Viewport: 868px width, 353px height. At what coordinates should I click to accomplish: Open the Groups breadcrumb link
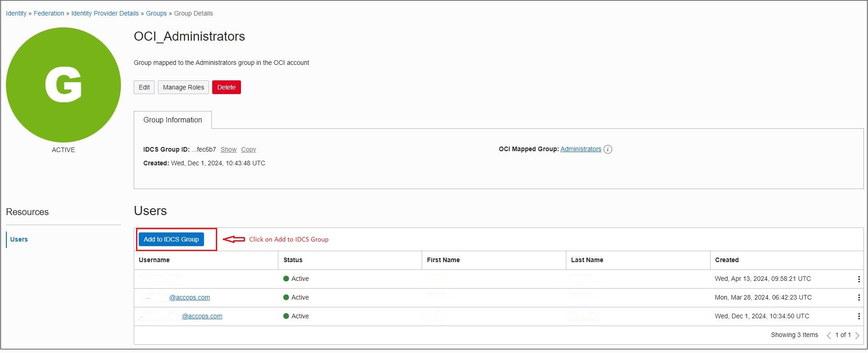pyautogui.click(x=156, y=13)
